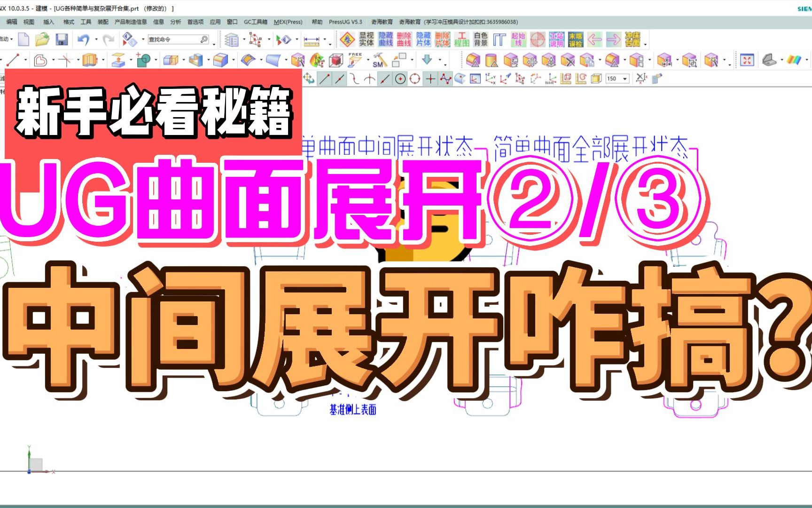
Task: Undo the last action
Action: point(83,40)
